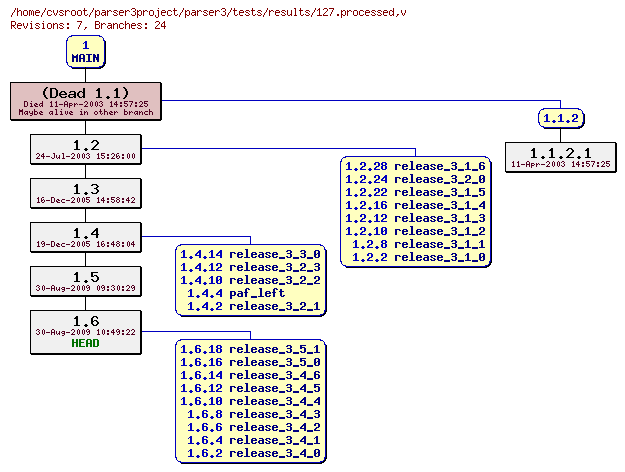Viewport: 625px width, 472px height.
Task: Select revision 1.1.2.1 box
Action: click(x=560, y=157)
